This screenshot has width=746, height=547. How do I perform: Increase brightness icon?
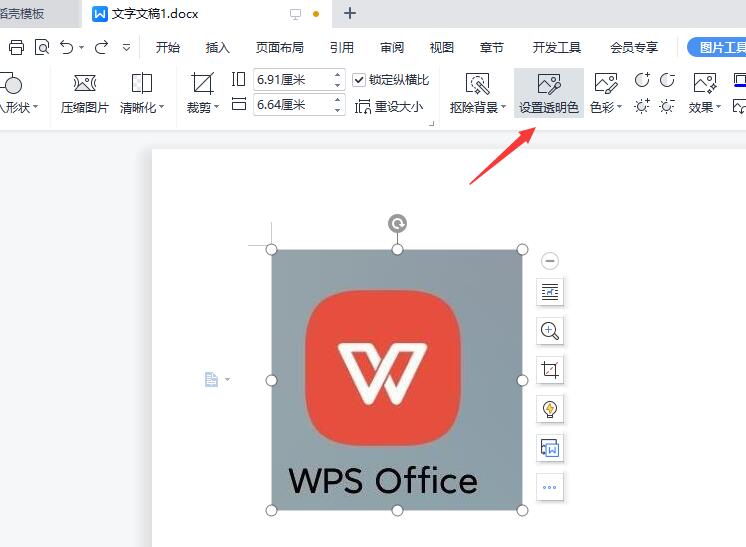tap(642, 107)
